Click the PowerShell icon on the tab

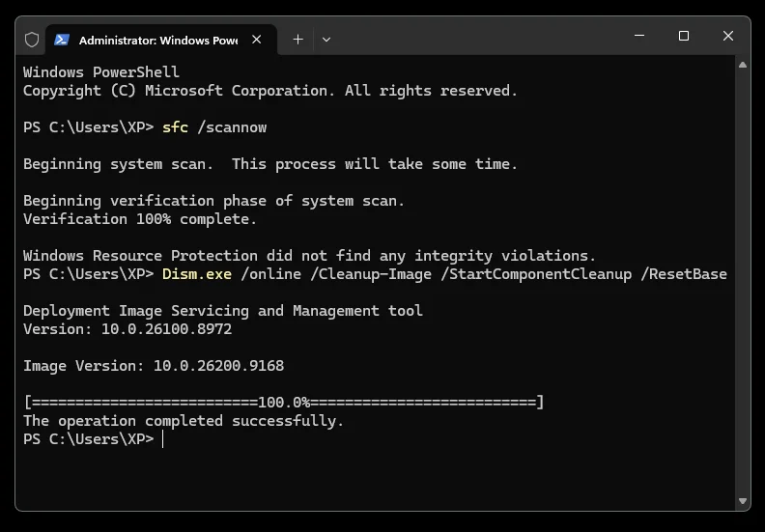[62, 40]
